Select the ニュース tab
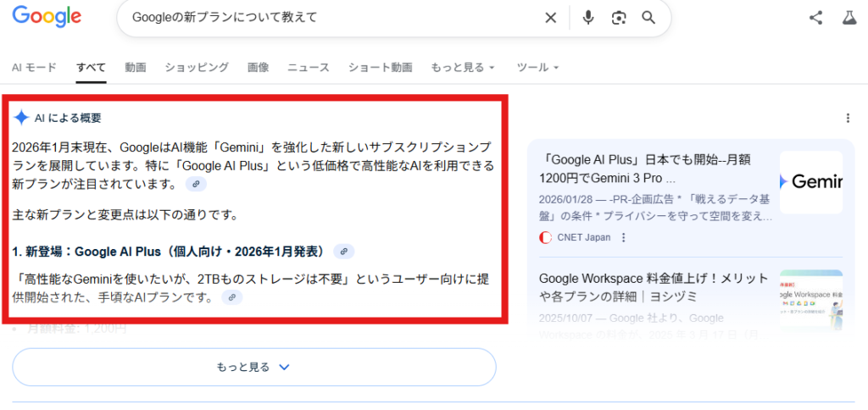The image size is (868, 410). (308, 67)
